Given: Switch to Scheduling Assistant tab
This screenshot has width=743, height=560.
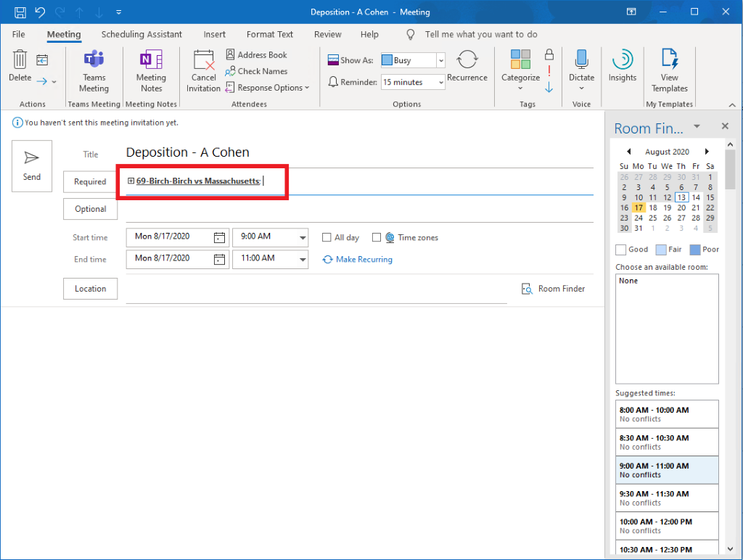Looking at the screenshot, I should pos(141,34).
